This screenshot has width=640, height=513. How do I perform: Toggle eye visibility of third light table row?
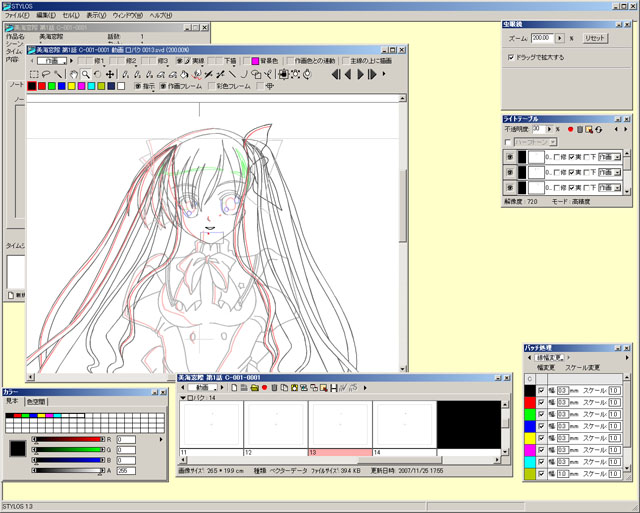click(x=509, y=188)
